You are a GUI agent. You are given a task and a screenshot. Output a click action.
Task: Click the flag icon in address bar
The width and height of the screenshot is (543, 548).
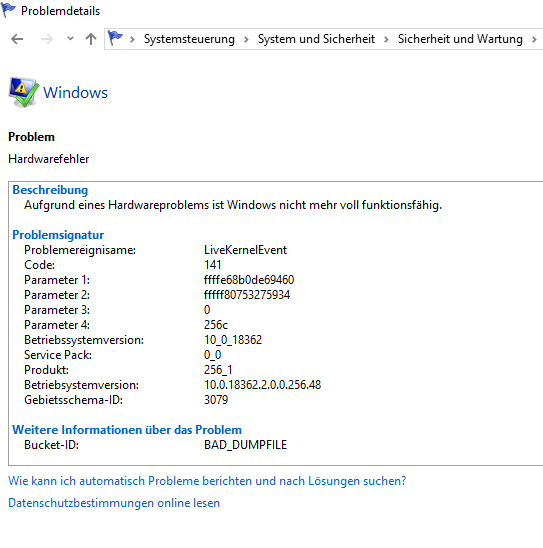tap(115, 38)
